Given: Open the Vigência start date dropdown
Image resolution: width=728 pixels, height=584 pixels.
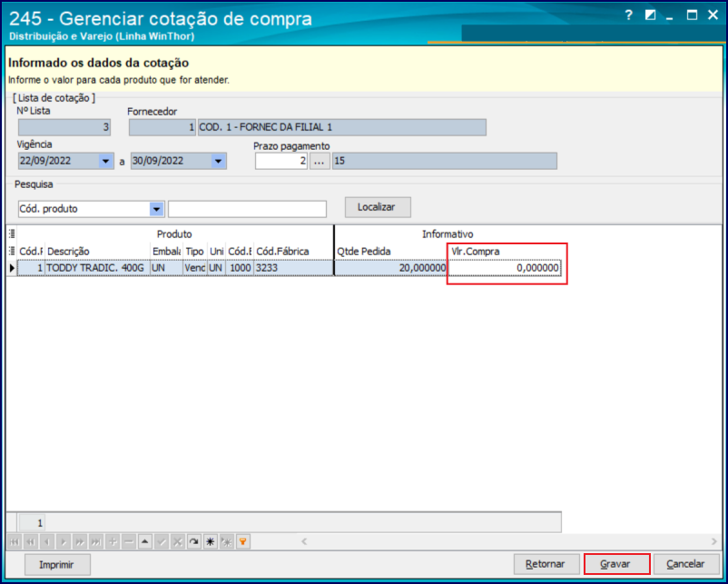Looking at the screenshot, I should coord(106,162).
